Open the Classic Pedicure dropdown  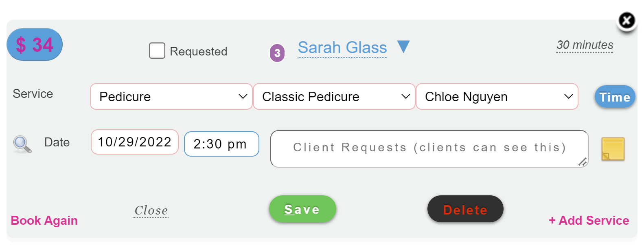(x=334, y=97)
